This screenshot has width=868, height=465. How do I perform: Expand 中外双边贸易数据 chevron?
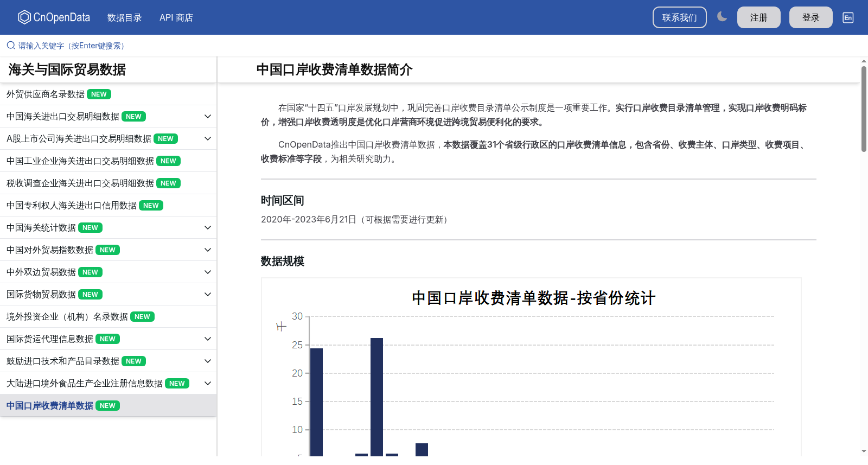(207, 272)
